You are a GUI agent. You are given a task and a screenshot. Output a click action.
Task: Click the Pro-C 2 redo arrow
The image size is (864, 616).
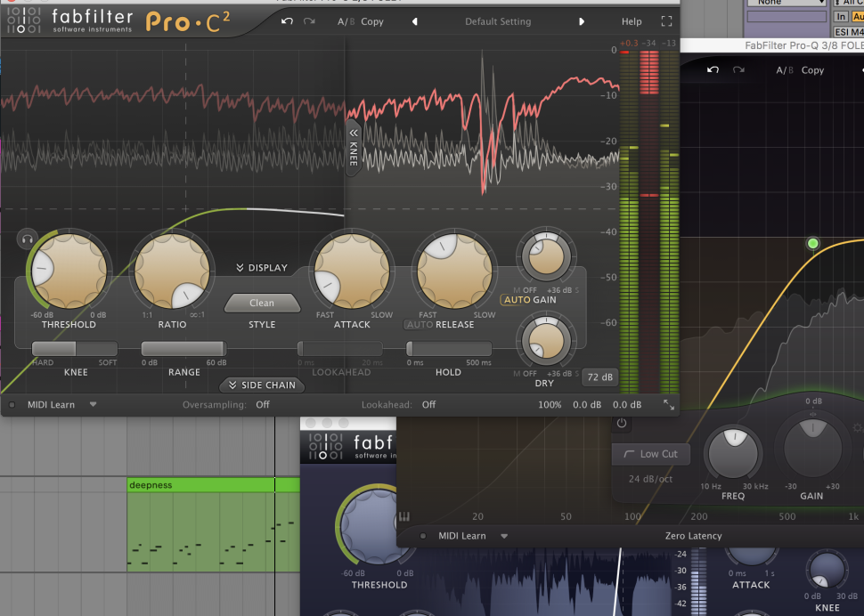tap(309, 21)
